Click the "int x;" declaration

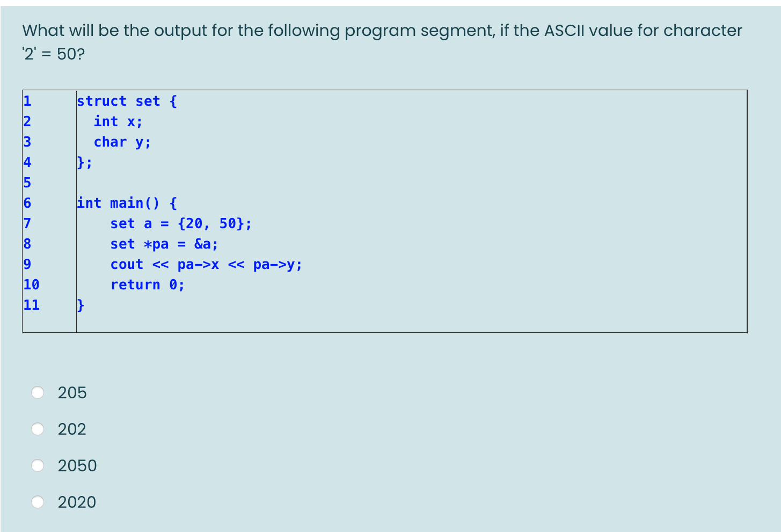(x=118, y=121)
